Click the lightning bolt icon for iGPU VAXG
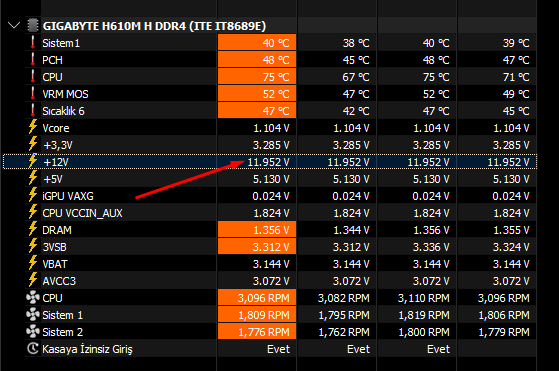 33,195
